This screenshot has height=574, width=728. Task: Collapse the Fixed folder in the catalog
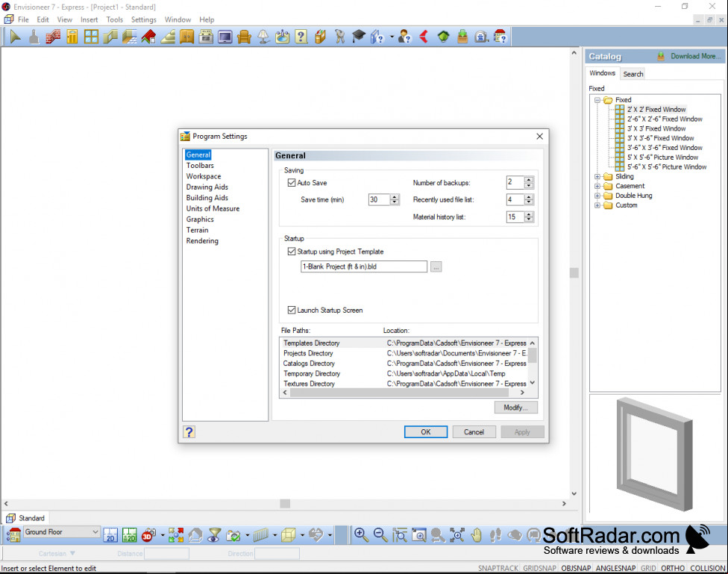597,100
